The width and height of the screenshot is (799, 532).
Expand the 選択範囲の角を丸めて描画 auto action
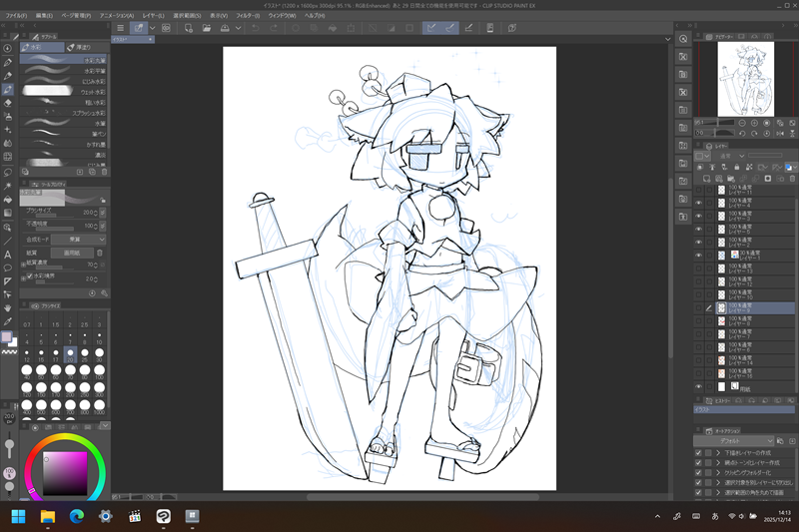tap(718, 492)
